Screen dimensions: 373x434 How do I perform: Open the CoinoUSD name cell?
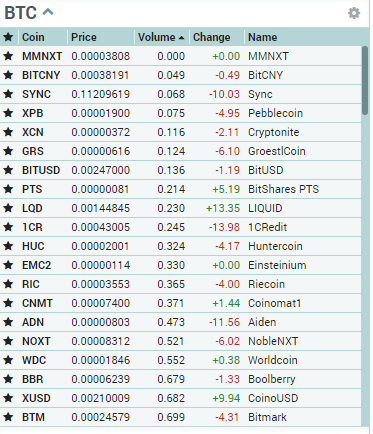(x=273, y=398)
